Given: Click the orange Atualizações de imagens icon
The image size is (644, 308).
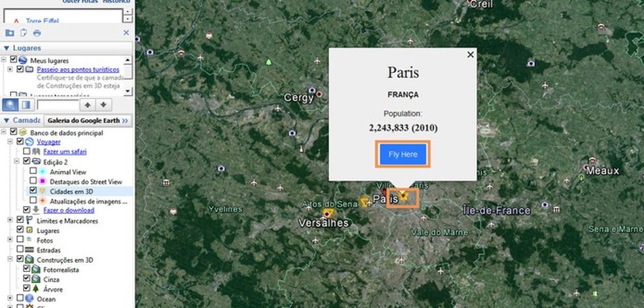Looking at the screenshot, I should 43,201.
